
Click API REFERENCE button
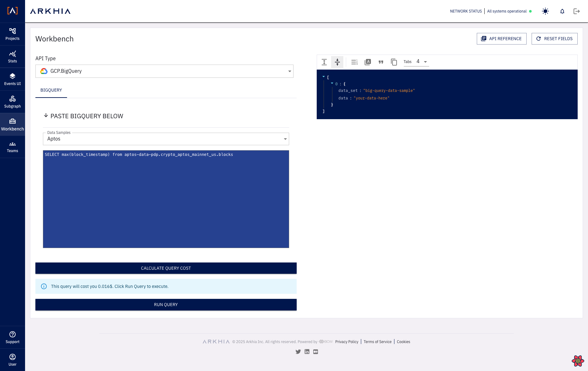pos(502,39)
